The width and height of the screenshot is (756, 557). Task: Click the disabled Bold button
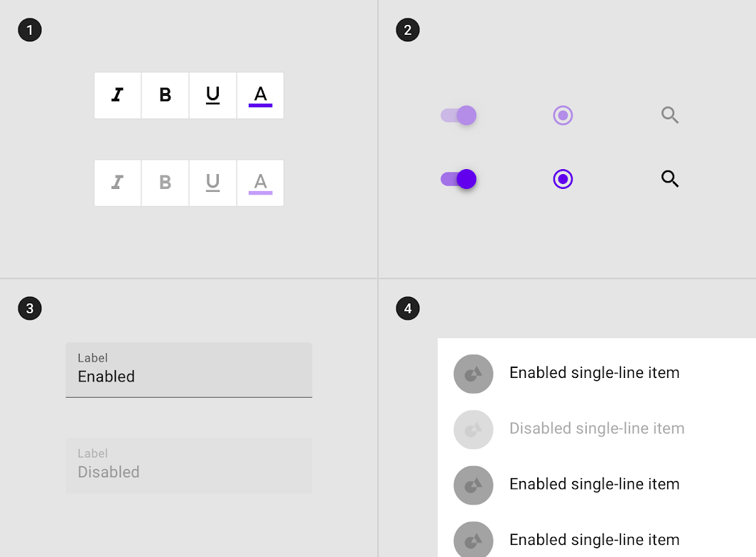pos(165,183)
